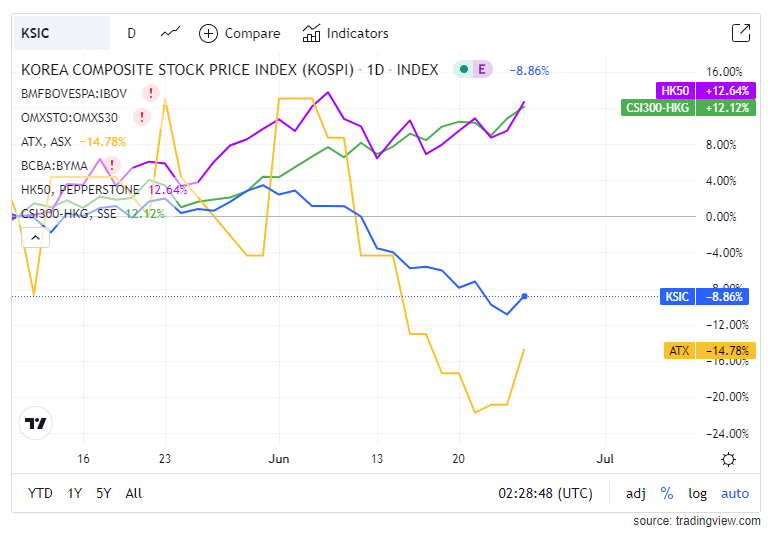
Task: Click the 02:28:48 (UTC) timezone clock
Action: click(x=545, y=493)
